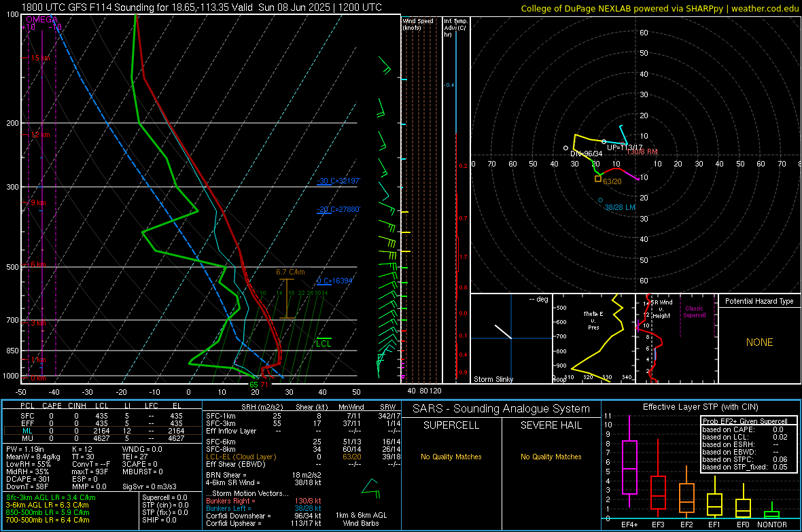Click the 130/8 RM storm motion label

(642, 152)
